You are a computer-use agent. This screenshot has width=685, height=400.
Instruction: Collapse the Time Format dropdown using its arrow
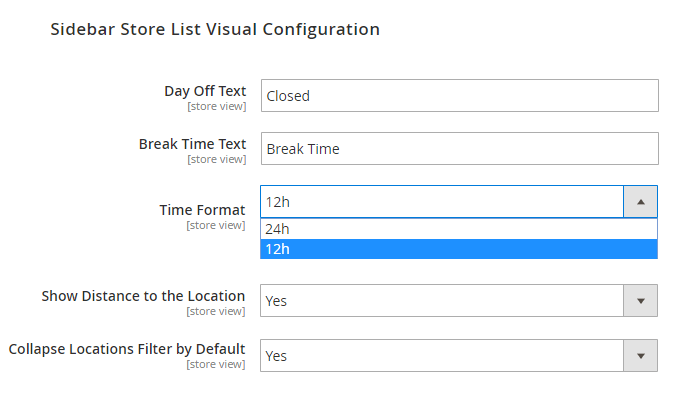coord(640,202)
